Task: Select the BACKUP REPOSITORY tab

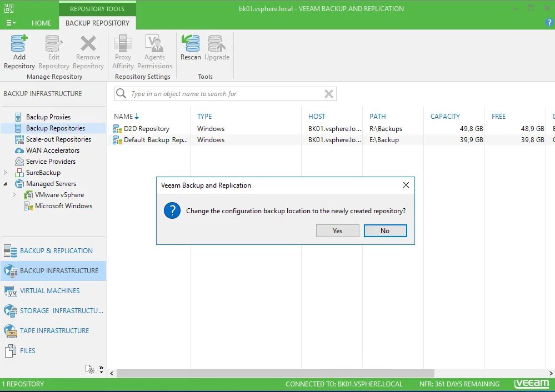Action: (x=97, y=23)
